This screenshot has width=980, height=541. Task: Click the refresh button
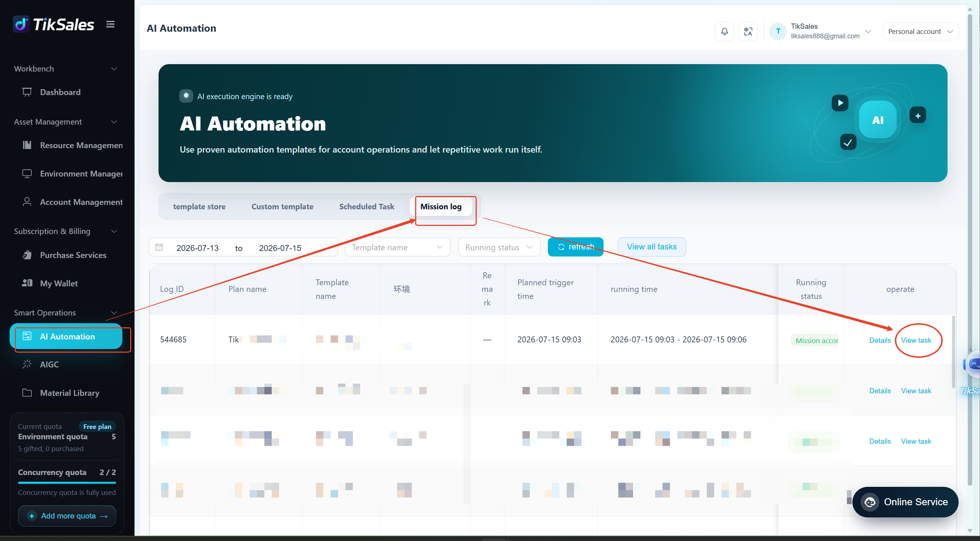click(x=576, y=247)
